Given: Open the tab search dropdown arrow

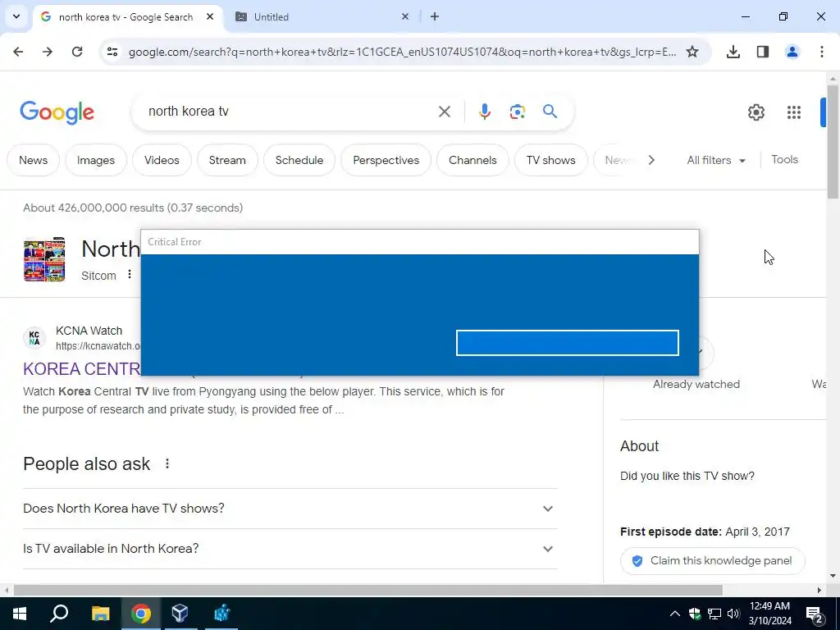Looking at the screenshot, I should click(16, 16).
